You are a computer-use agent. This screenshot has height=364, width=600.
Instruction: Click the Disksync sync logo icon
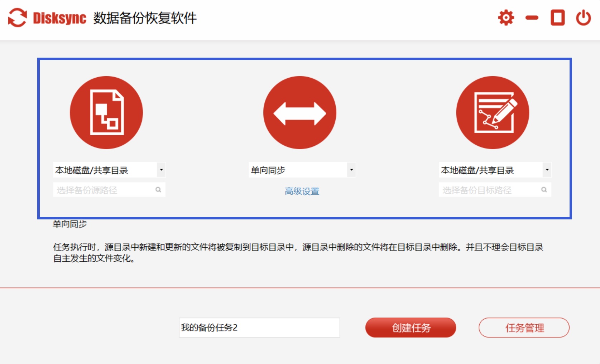[17, 18]
